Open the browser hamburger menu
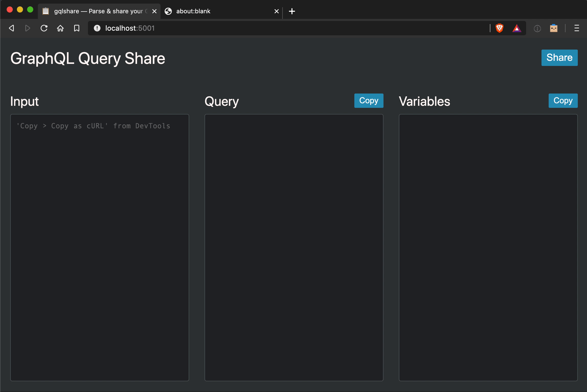Viewport: 587px width, 392px height. [577, 28]
